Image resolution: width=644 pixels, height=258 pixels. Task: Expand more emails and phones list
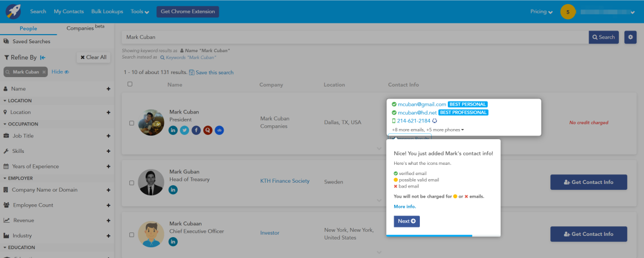[427, 130]
